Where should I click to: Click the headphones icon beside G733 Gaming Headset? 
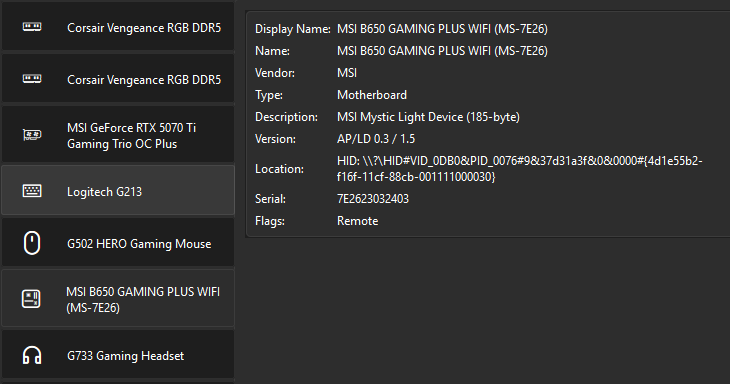32,356
